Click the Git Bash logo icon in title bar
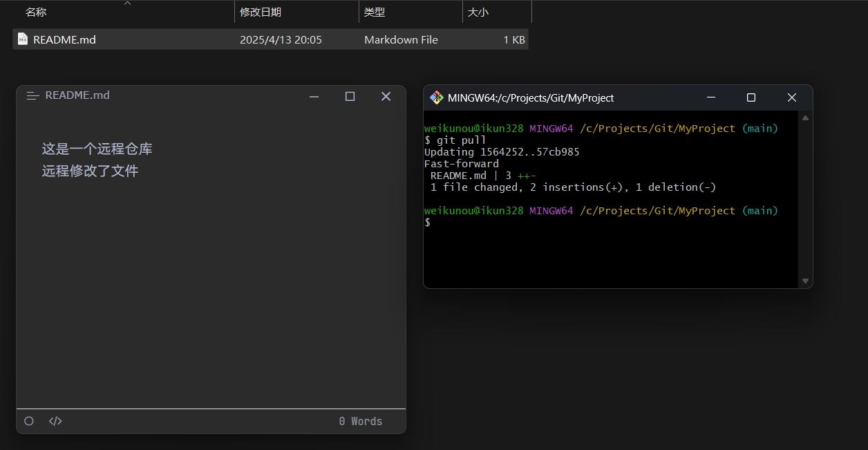This screenshot has width=868, height=450. tap(436, 97)
